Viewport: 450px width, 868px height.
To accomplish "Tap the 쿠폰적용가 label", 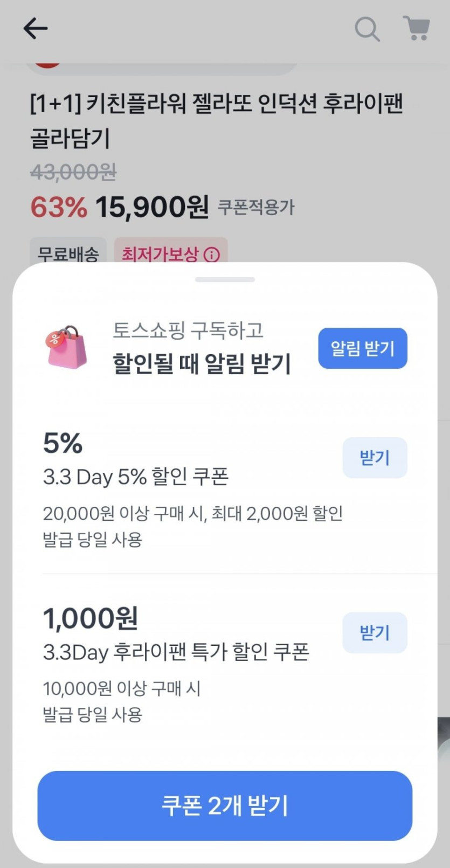I will coord(256,207).
